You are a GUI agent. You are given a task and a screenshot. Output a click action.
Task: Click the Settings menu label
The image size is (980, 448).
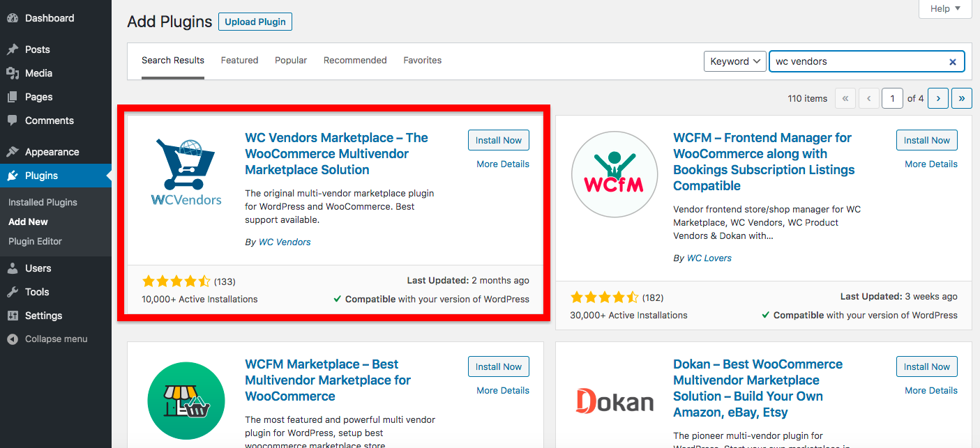[x=44, y=316]
